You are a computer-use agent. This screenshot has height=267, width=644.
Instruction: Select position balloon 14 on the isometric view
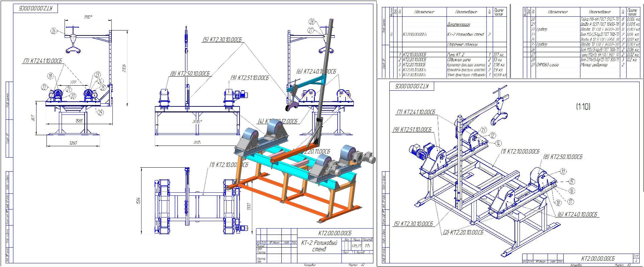[x=498, y=144]
